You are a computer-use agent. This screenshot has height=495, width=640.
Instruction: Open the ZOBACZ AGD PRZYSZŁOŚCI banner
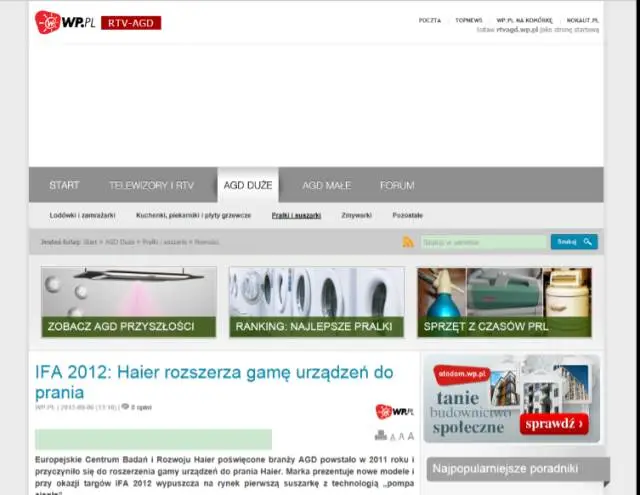tap(129, 302)
